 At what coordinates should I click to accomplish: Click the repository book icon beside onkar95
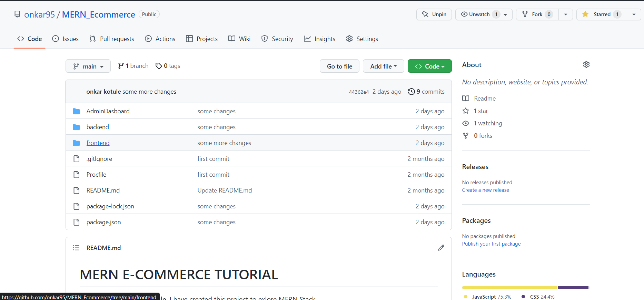pyautogui.click(x=17, y=14)
